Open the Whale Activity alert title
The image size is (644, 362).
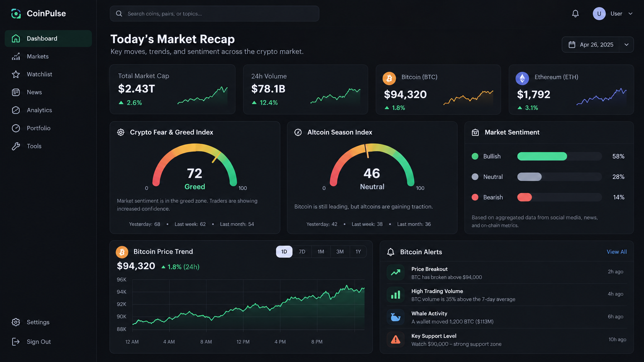pyautogui.click(x=429, y=313)
